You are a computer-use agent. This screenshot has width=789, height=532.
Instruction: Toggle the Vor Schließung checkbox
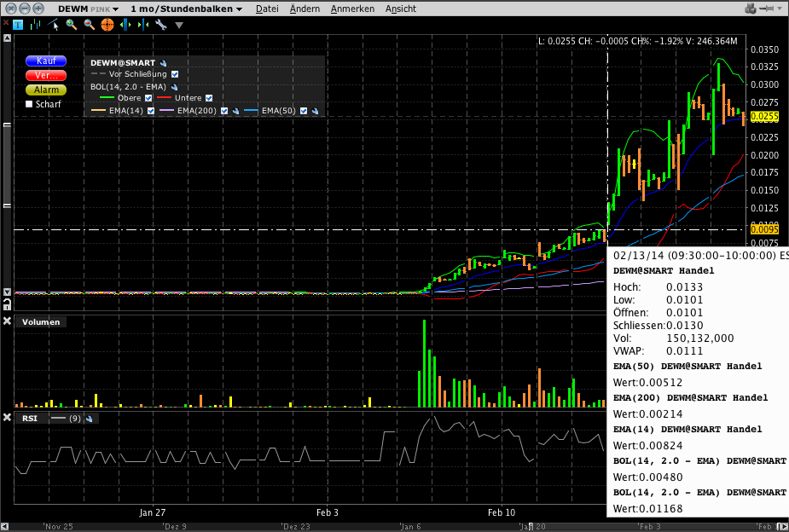pyautogui.click(x=175, y=74)
